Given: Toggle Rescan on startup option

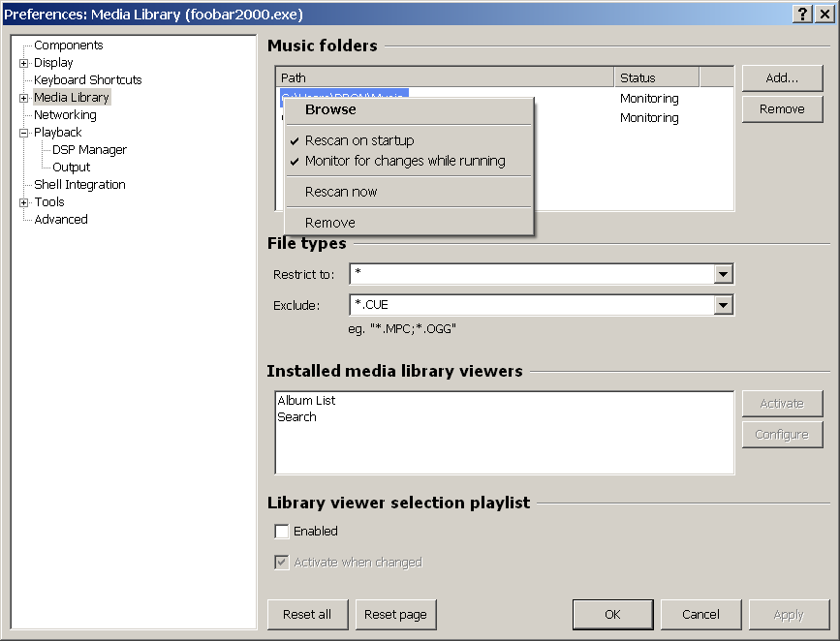Looking at the screenshot, I should click(359, 140).
